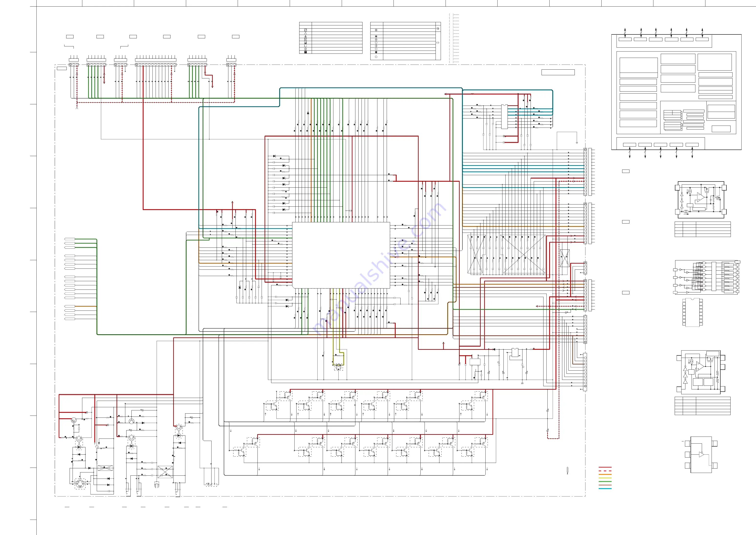Click the green legend line
This screenshot has height=535, width=756.
click(x=605, y=481)
